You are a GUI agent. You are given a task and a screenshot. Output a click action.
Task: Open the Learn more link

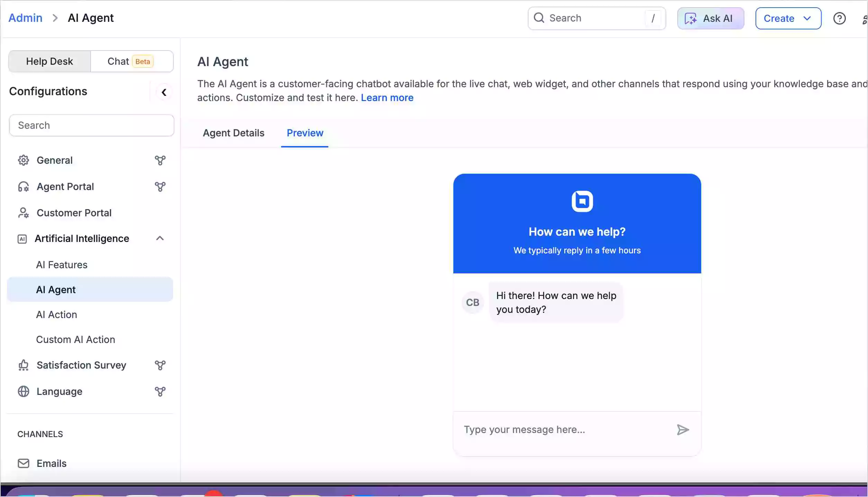(x=387, y=98)
